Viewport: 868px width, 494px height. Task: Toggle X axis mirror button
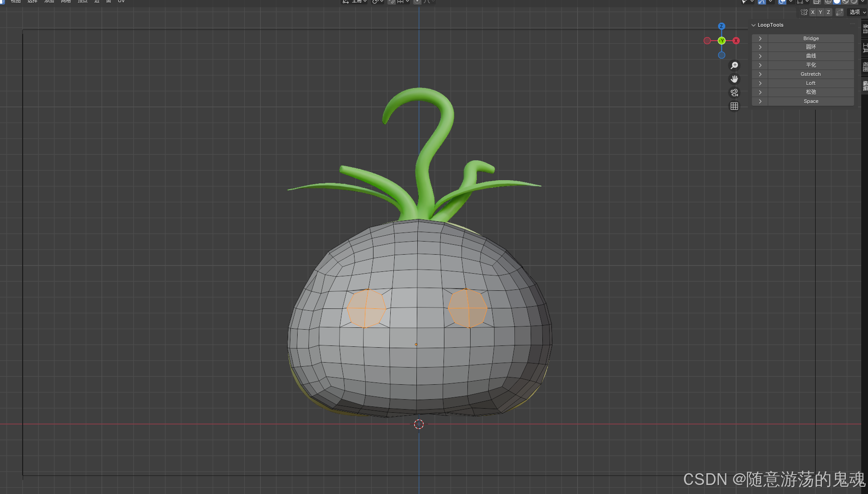click(x=812, y=12)
